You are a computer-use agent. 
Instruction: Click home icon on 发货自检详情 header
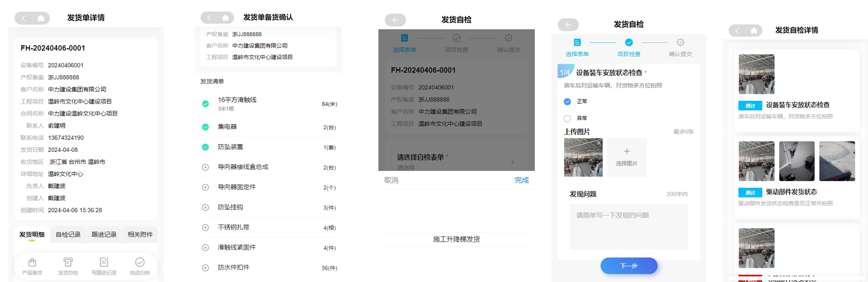click(x=754, y=30)
